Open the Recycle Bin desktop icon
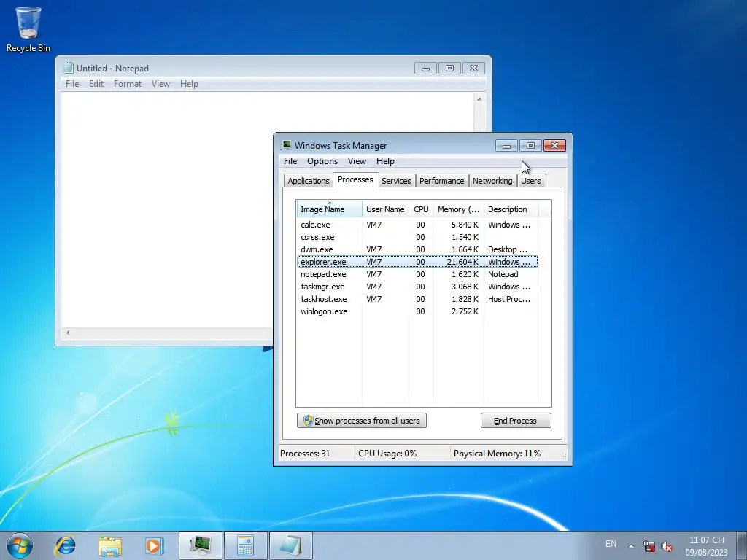Viewport: 747px width, 560px height. (28, 29)
